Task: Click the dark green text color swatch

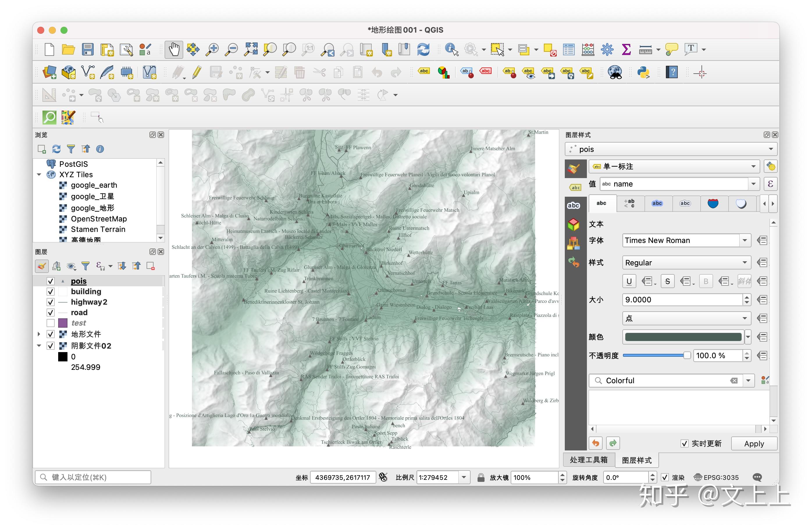Action: point(683,337)
